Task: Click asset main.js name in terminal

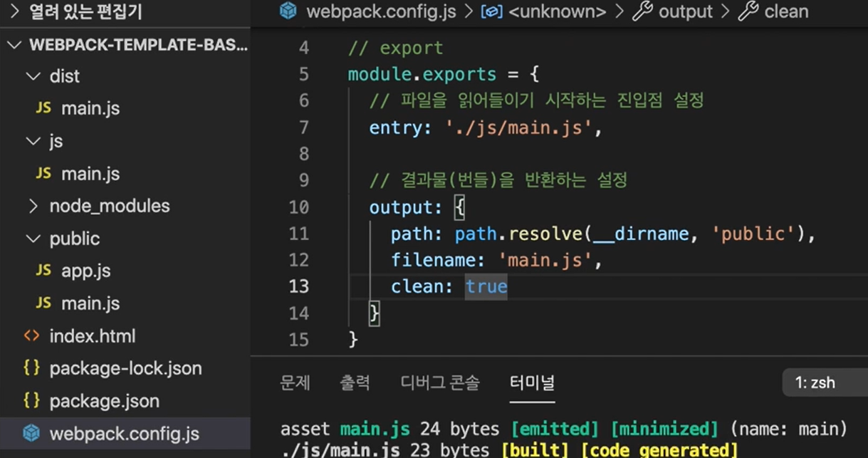Action: pos(375,429)
